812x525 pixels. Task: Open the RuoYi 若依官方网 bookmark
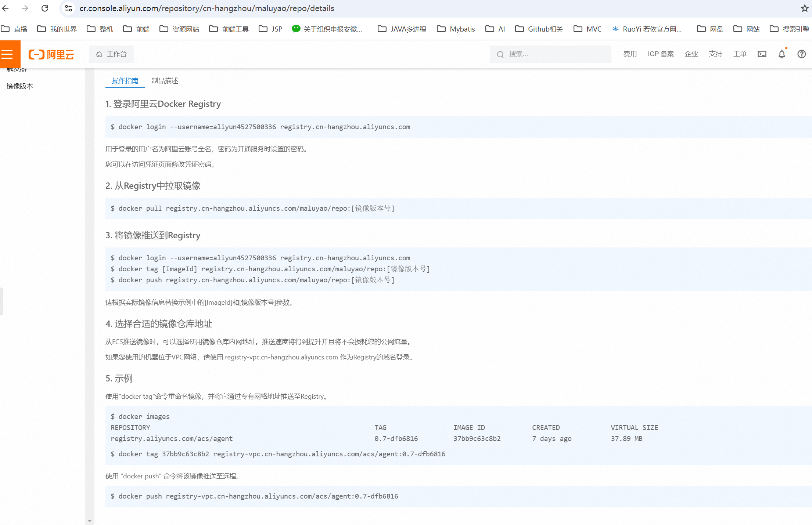pyautogui.click(x=647, y=29)
